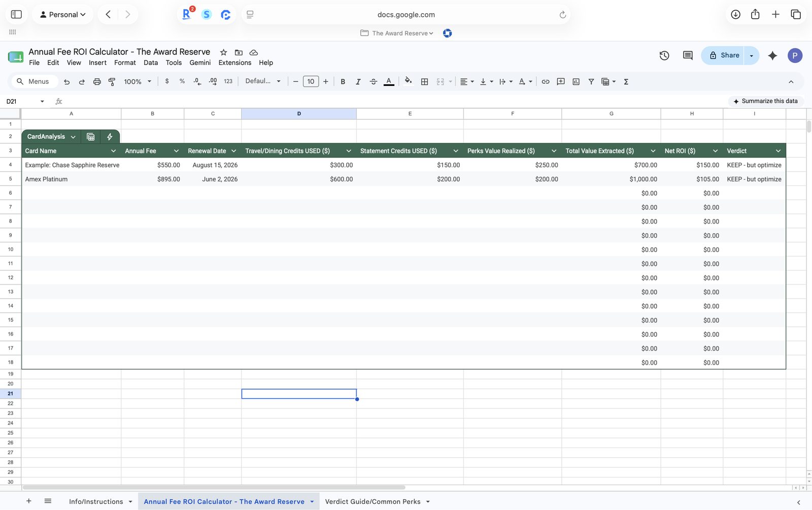The width and height of the screenshot is (812, 510).
Task: Show the browser sidebar
Action: coord(16,14)
